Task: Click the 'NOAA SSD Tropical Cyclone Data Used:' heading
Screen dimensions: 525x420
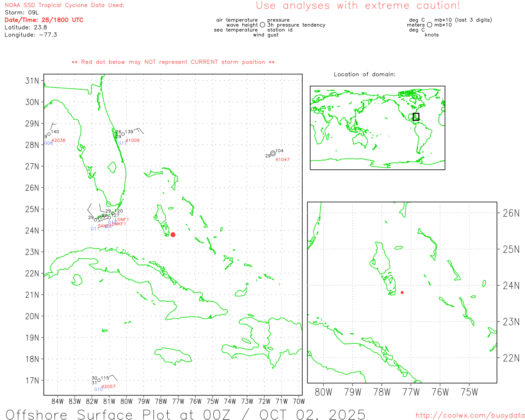Action: (x=64, y=5)
